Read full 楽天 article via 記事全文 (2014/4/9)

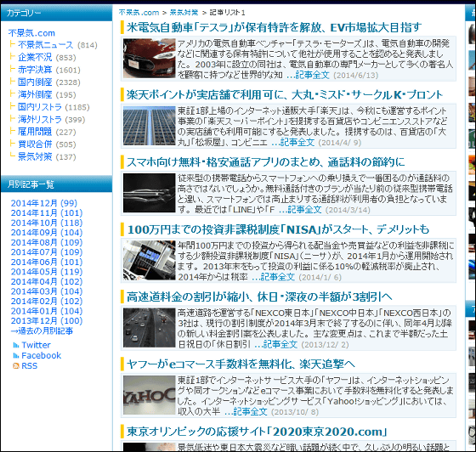click(x=293, y=142)
